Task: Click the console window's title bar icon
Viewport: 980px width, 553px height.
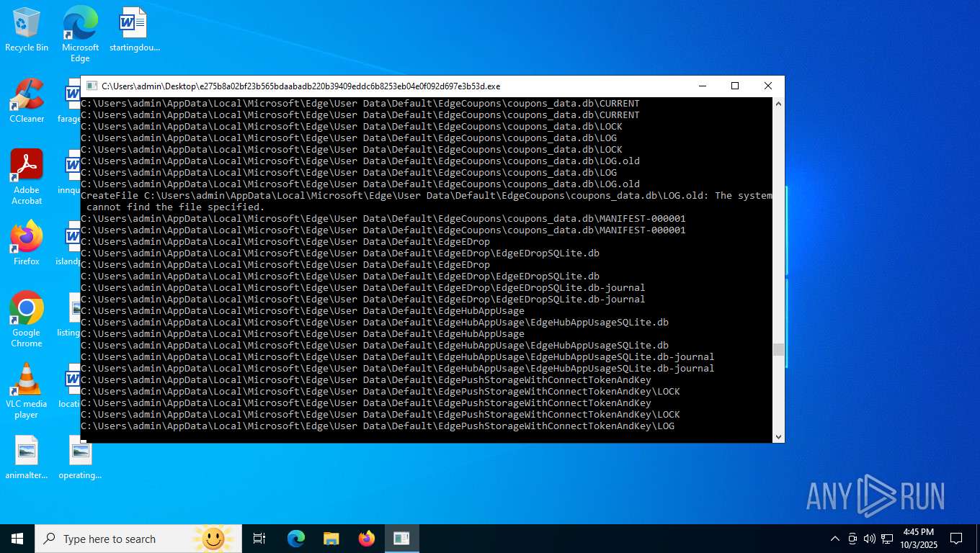Action: click(92, 86)
